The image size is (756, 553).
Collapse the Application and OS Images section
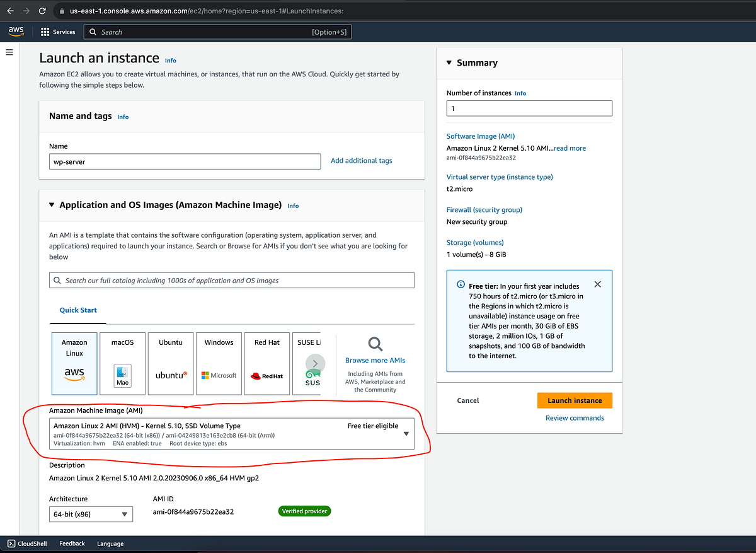(52, 204)
